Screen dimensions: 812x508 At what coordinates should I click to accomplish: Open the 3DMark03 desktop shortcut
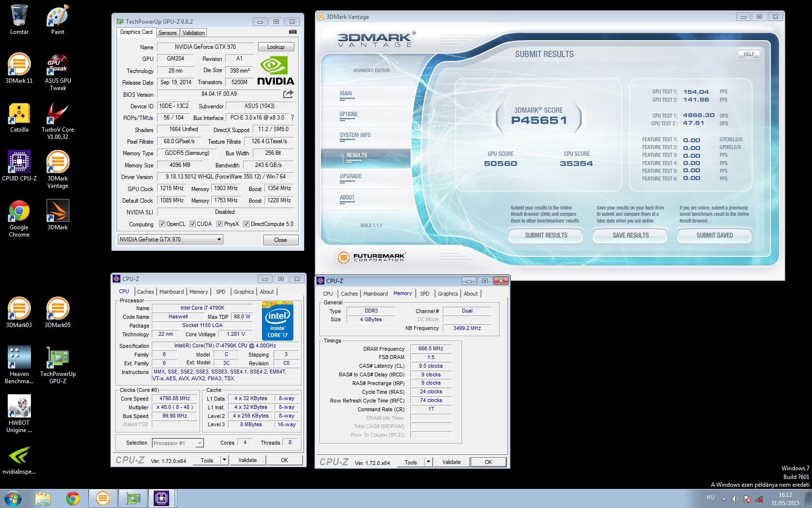click(19, 313)
